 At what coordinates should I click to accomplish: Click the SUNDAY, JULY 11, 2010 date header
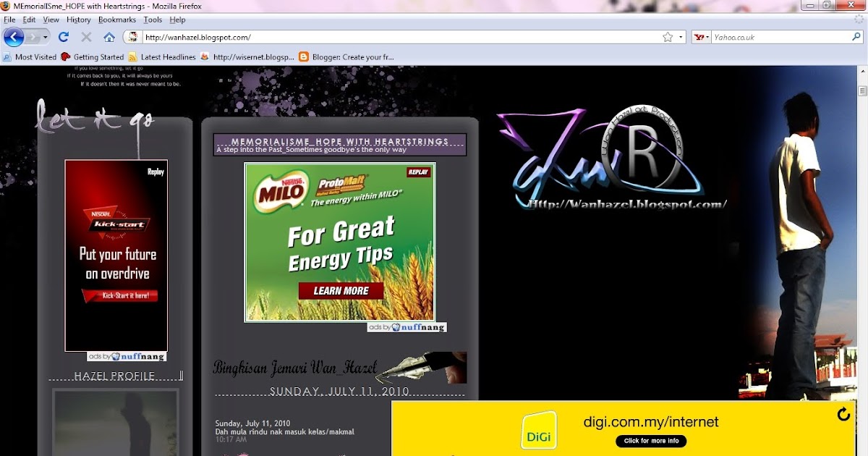(x=340, y=392)
